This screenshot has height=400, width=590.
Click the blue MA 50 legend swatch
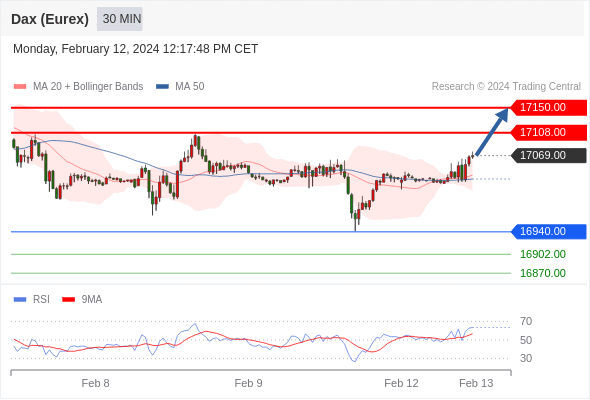coord(163,87)
